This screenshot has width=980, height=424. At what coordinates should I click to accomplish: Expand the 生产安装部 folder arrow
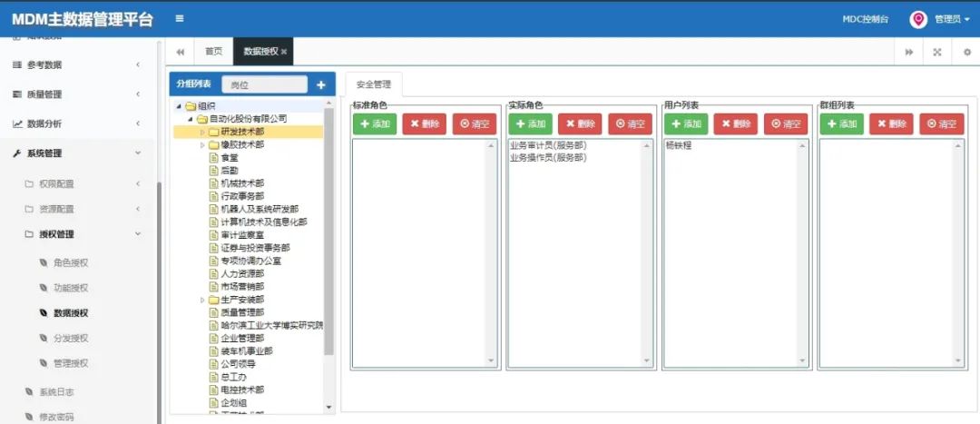click(201, 301)
